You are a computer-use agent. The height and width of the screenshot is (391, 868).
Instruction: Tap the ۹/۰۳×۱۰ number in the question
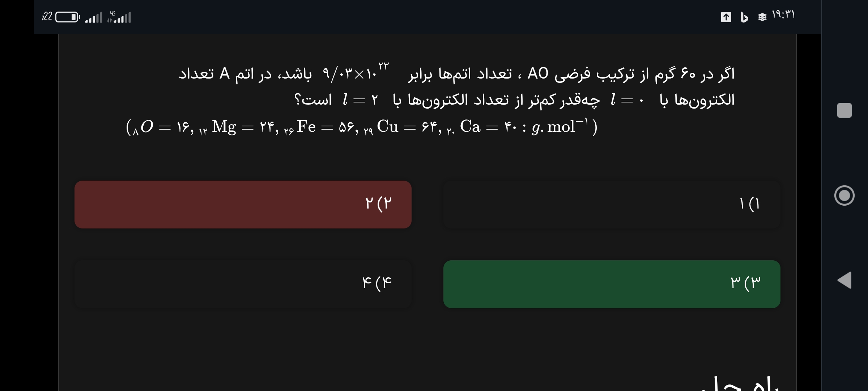tap(355, 73)
